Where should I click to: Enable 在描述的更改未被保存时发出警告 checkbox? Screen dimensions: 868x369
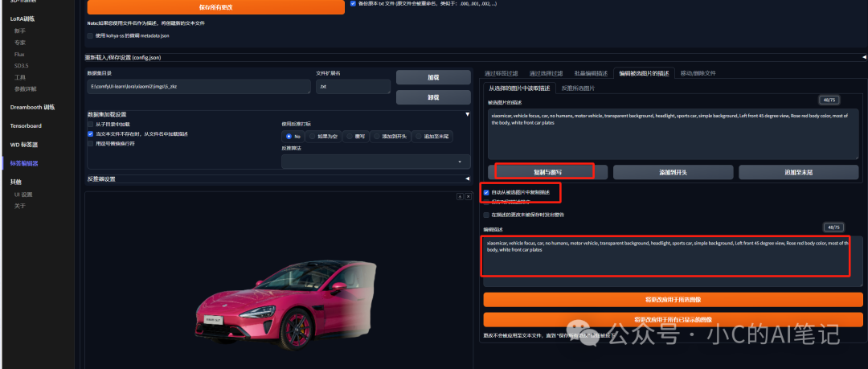click(486, 215)
